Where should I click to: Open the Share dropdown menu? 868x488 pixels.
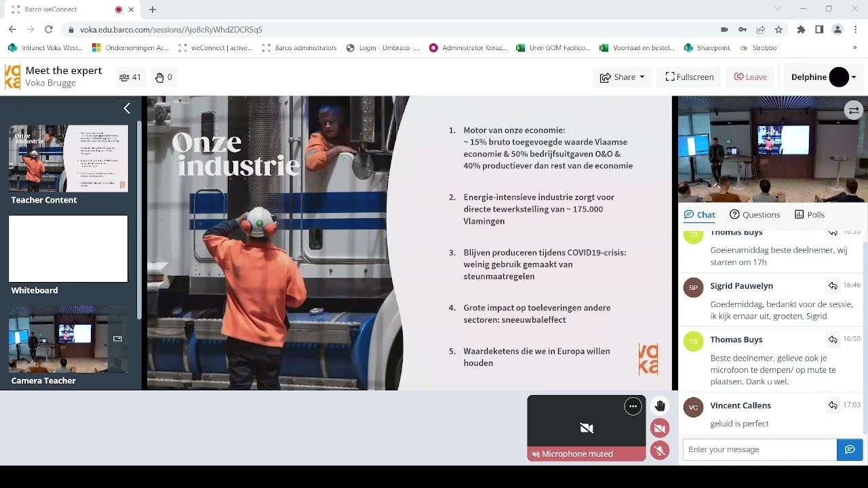[x=622, y=77]
